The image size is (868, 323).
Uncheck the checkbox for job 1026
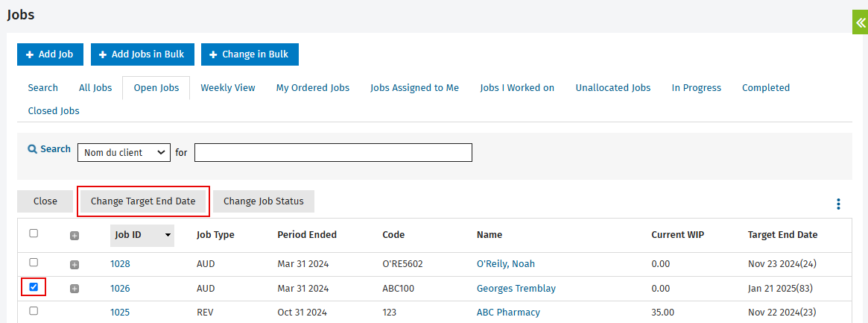34,287
